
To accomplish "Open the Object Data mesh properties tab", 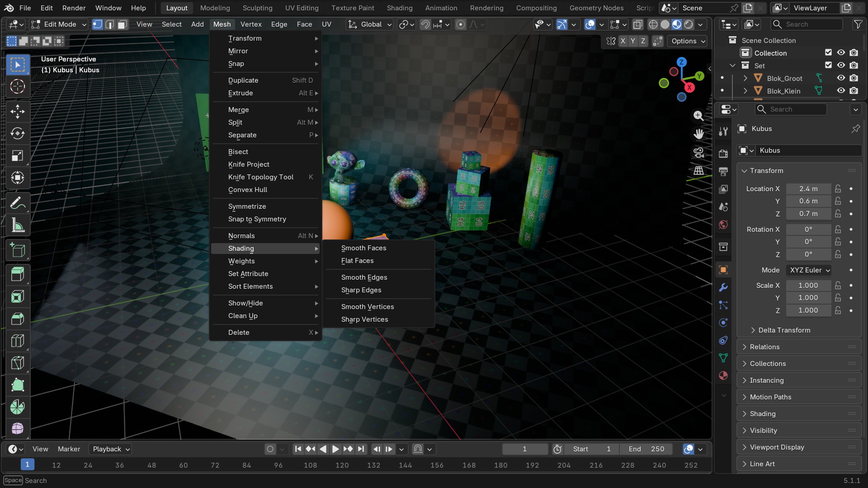I will (x=723, y=358).
